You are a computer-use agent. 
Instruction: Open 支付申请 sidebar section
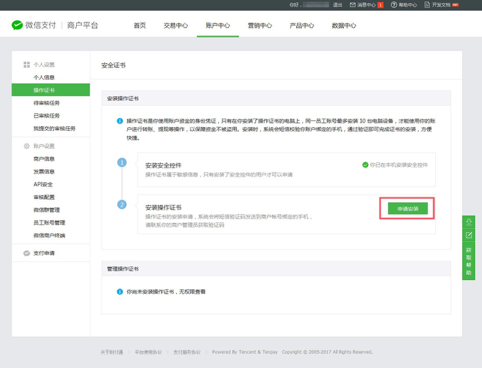(44, 253)
